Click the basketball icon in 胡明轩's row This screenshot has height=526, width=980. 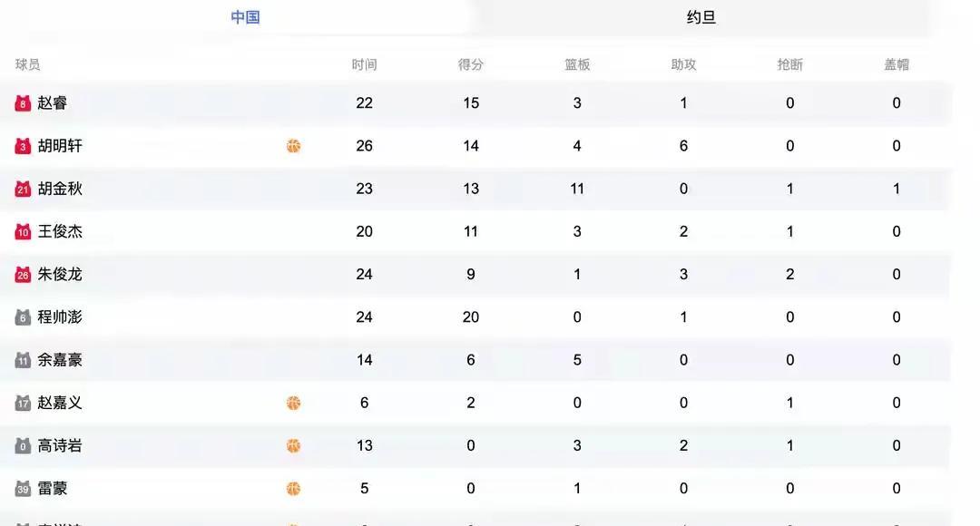293,146
